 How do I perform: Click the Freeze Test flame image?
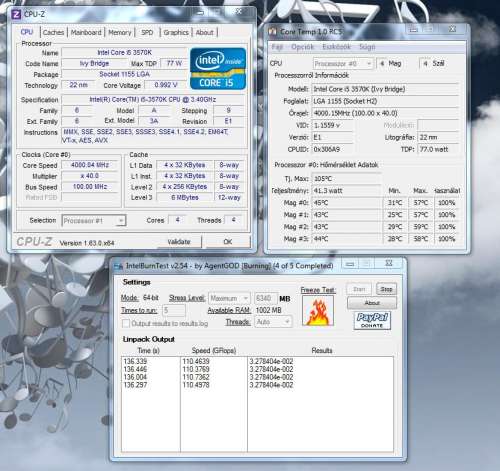coord(318,311)
